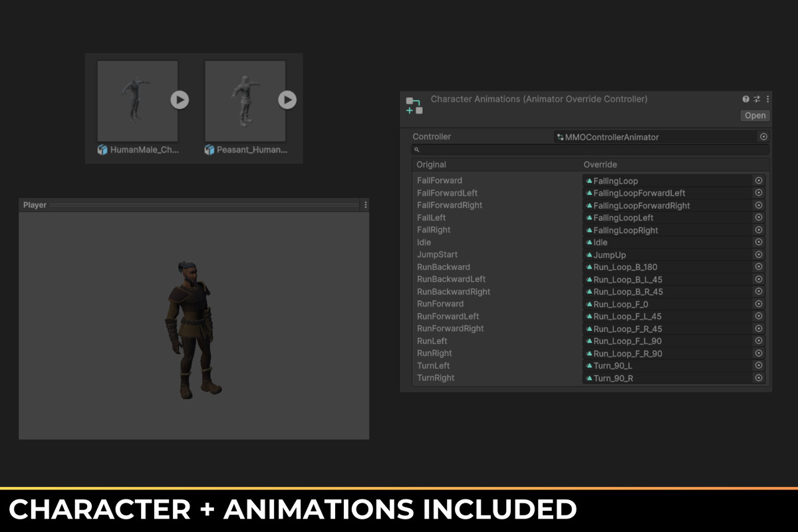Open the Player panel options menu
Image resolution: width=798 pixels, height=532 pixels.
364,205
